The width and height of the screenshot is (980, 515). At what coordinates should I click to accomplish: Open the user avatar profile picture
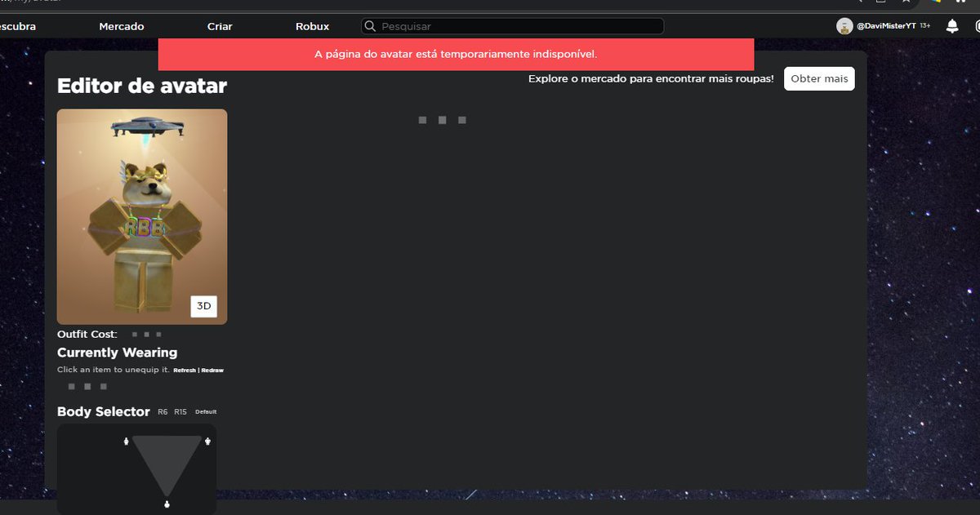coord(844,26)
